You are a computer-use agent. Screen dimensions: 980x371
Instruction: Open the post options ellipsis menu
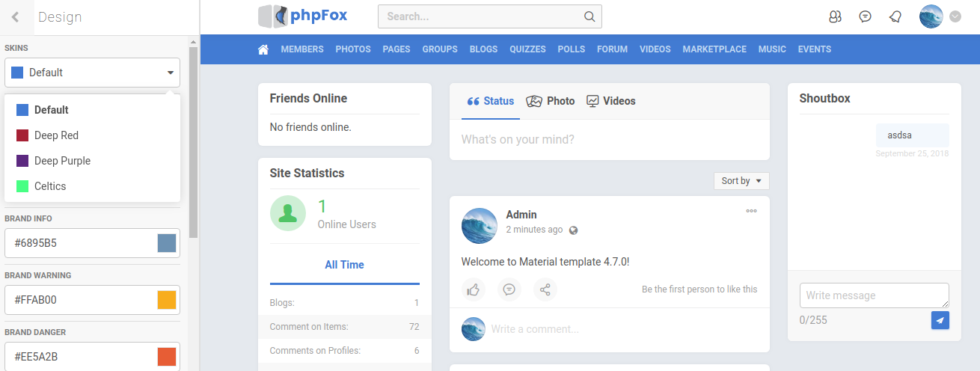(x=751, y=211)
